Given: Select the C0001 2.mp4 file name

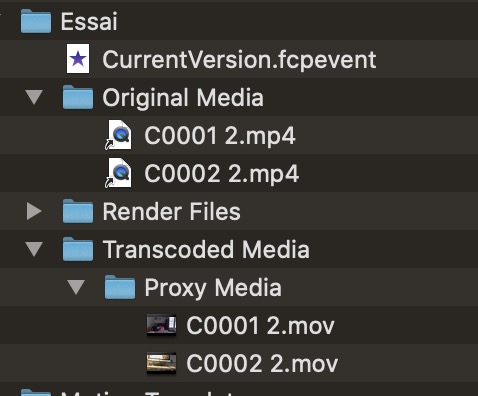Looking at the screenshot, I should coord(220,136).
